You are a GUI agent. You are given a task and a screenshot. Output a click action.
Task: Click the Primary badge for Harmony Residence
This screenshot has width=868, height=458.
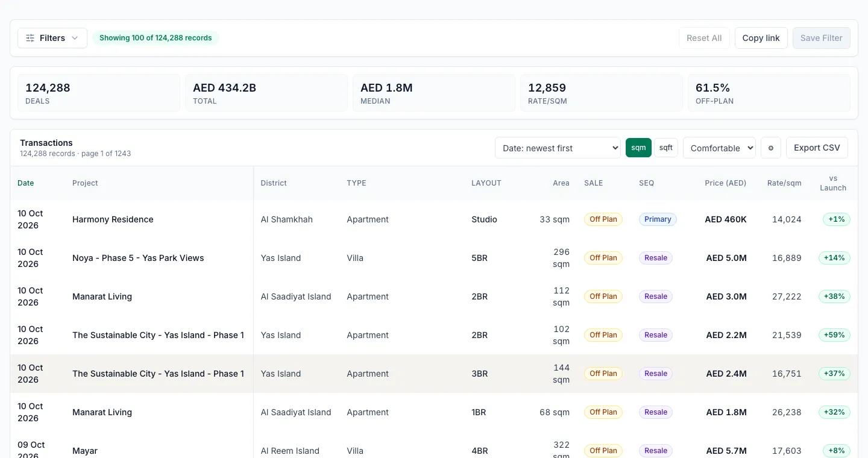658,219
